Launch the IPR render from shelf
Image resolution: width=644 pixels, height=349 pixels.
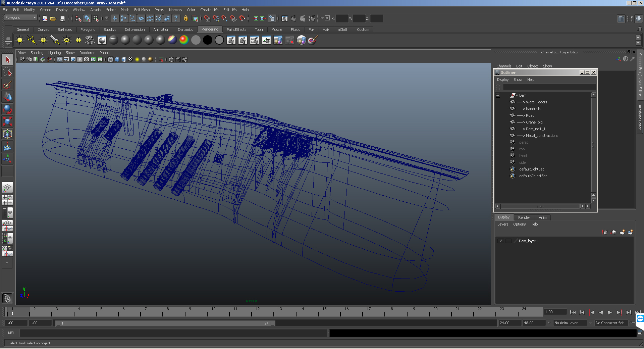(x=243, y=40)
